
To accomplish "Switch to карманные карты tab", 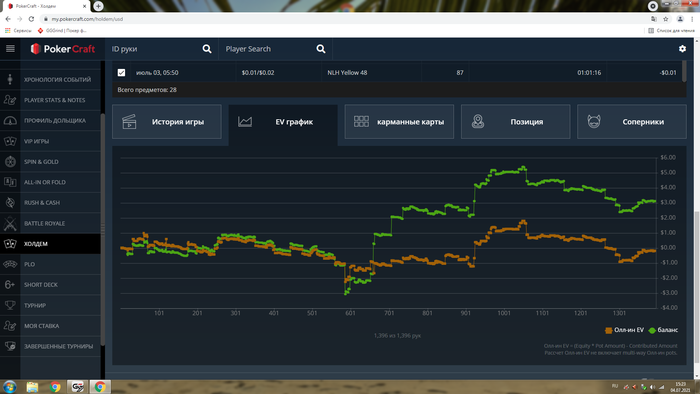I will pos(399,121).
